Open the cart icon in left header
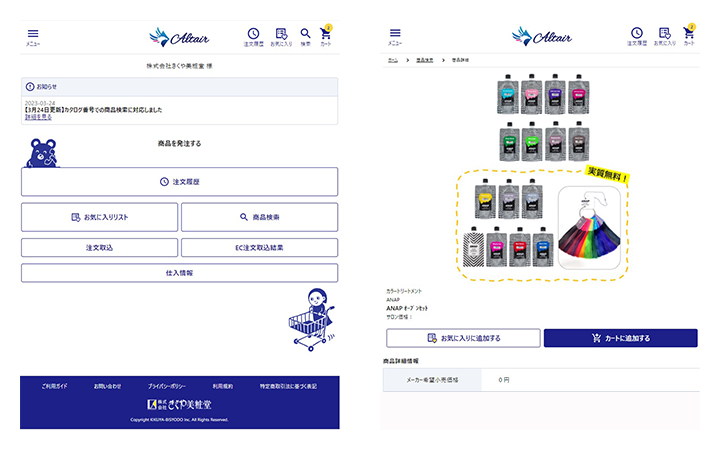 326,36
